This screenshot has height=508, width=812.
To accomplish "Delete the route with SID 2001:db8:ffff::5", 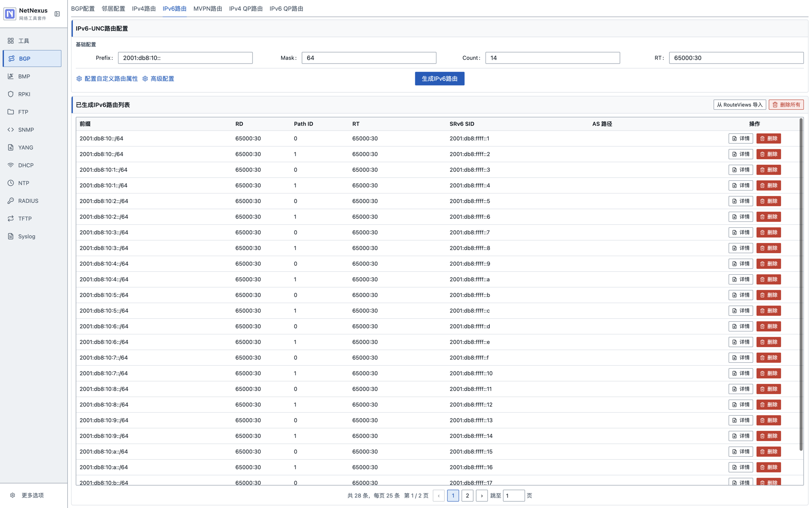I will (x=768, y=201).
